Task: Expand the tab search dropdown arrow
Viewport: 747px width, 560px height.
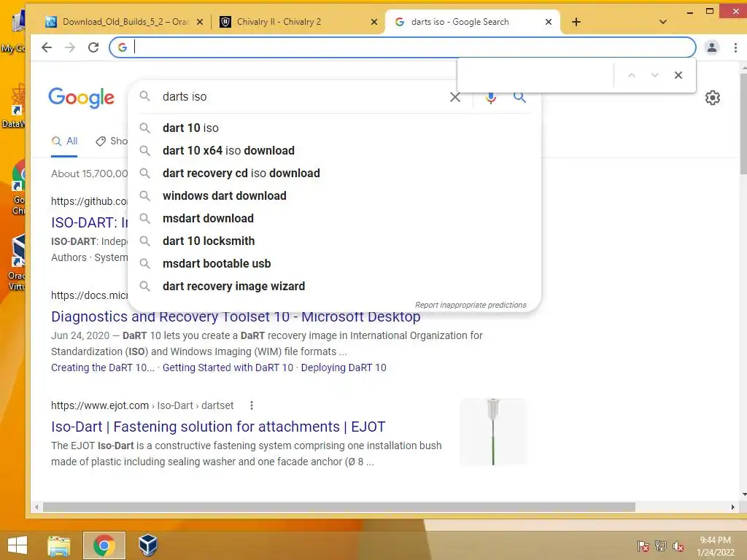Action: (662, 22)
